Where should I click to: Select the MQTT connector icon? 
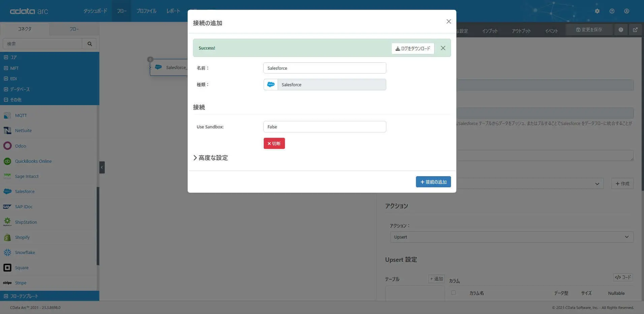(x=7, y=116)
